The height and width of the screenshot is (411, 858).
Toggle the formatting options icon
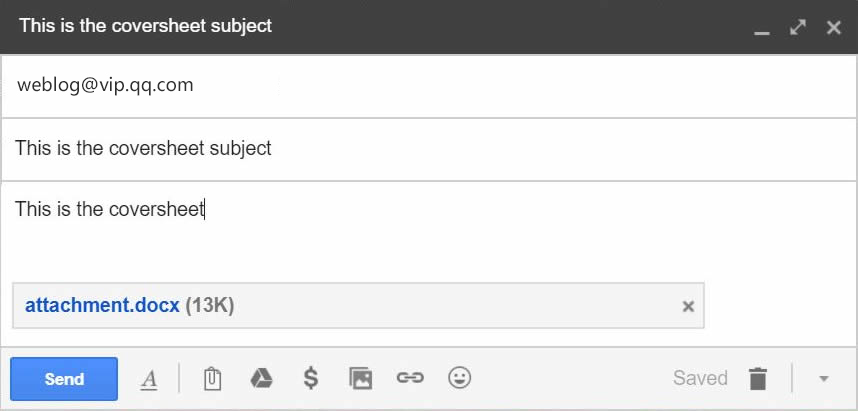149,379
